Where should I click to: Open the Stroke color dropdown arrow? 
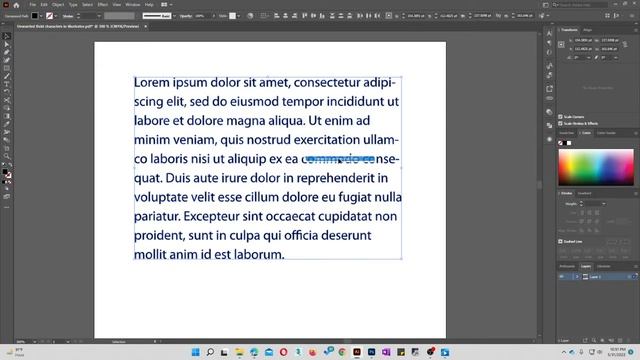coord(56,16)
